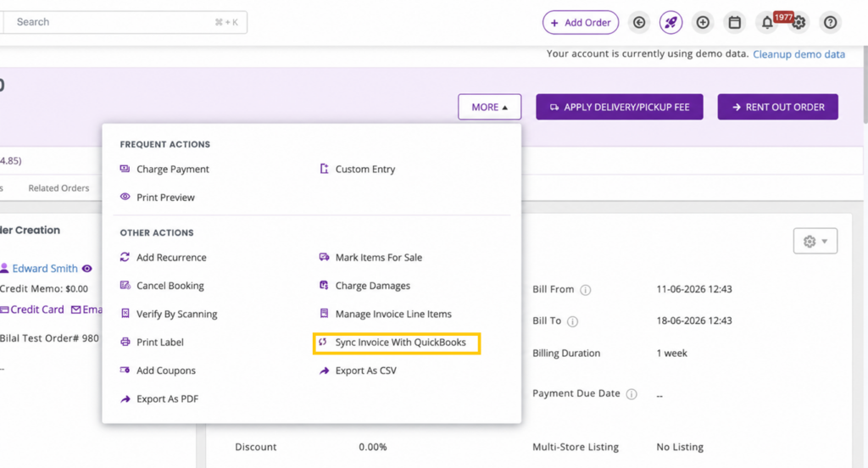Screen dimensions: 868x468
Task: Click the Cancel Booking icon
Action: (x=125, y=285)
